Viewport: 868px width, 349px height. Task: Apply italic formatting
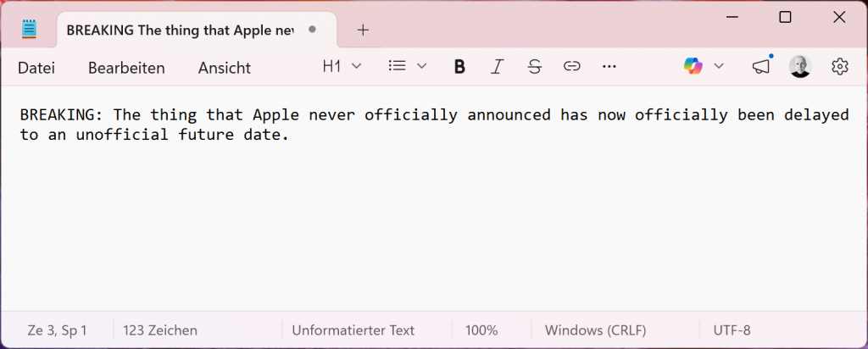[x=498, y=67]
